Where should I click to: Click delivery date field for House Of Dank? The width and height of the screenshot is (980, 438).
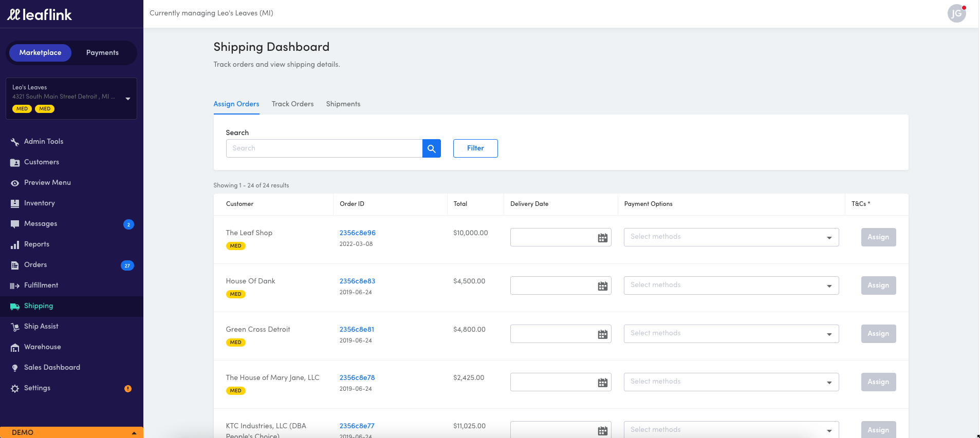561,285
